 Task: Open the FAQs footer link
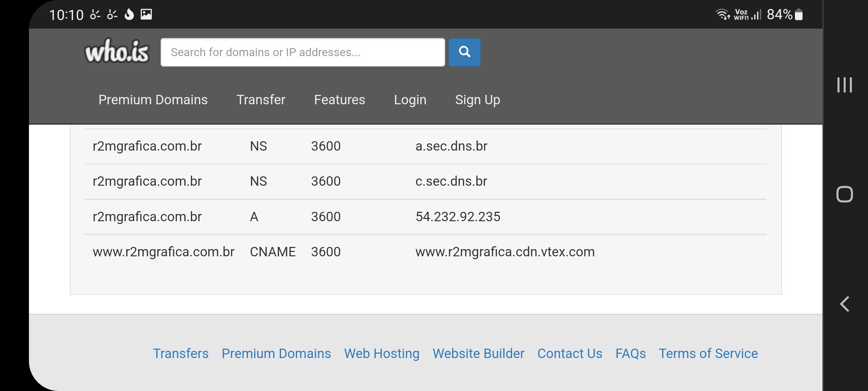(x=631, y=354)
